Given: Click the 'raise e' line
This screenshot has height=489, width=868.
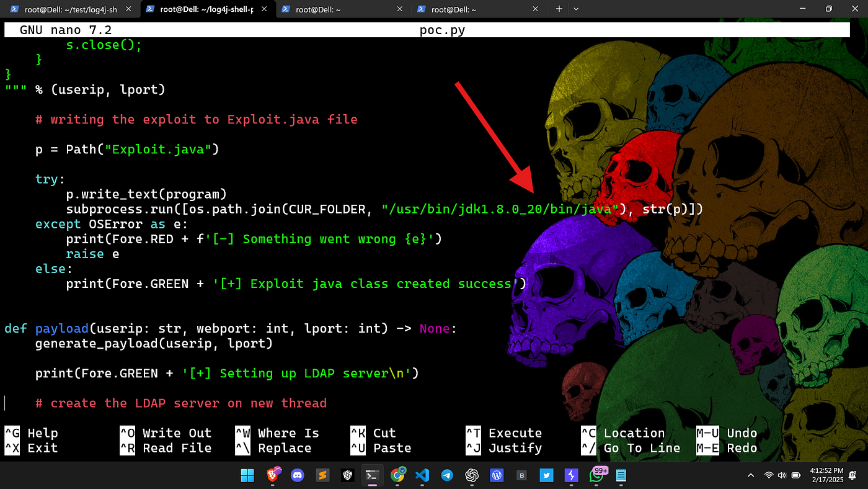Looking at the screenshot, I should 92,254.
